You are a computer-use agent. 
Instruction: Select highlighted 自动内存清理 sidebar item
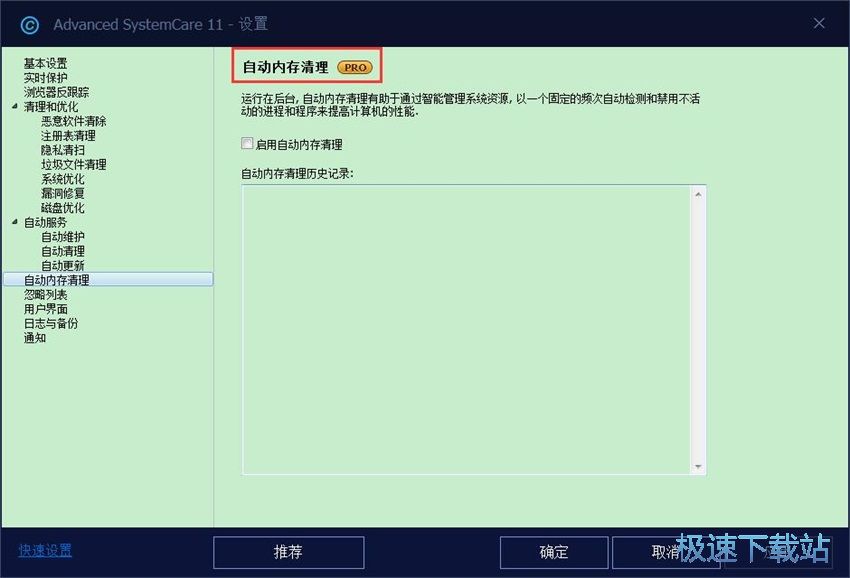(108, 279)
